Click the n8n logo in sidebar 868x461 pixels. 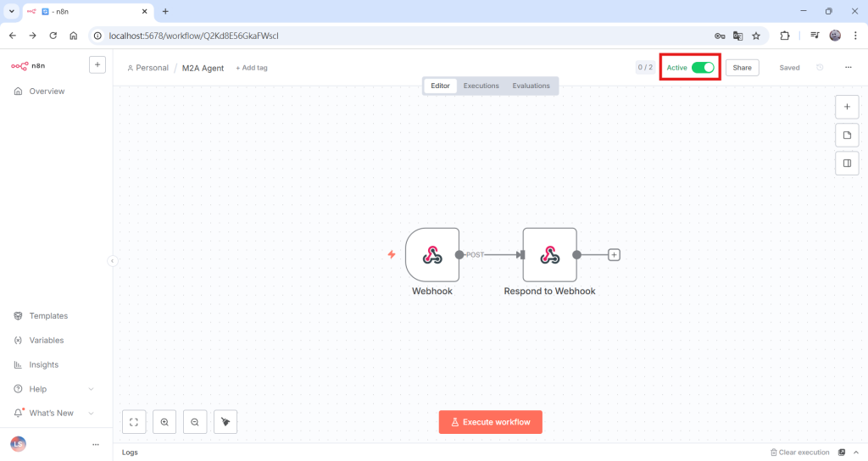28,65
